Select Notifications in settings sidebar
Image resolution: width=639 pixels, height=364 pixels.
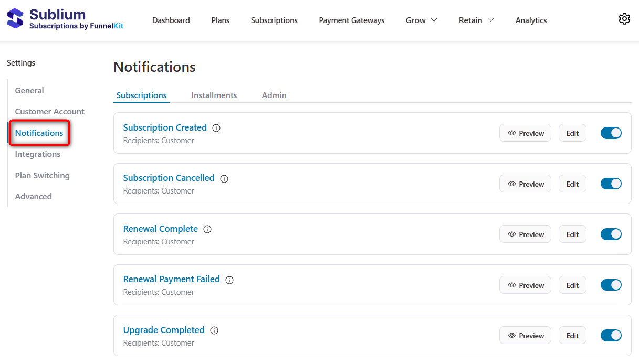pyautogui.click(x=39, y=133)
